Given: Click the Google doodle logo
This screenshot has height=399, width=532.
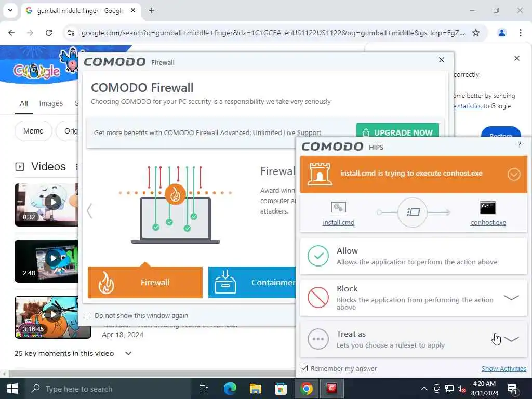Looking at the screenshot, I should coord(37,71).
